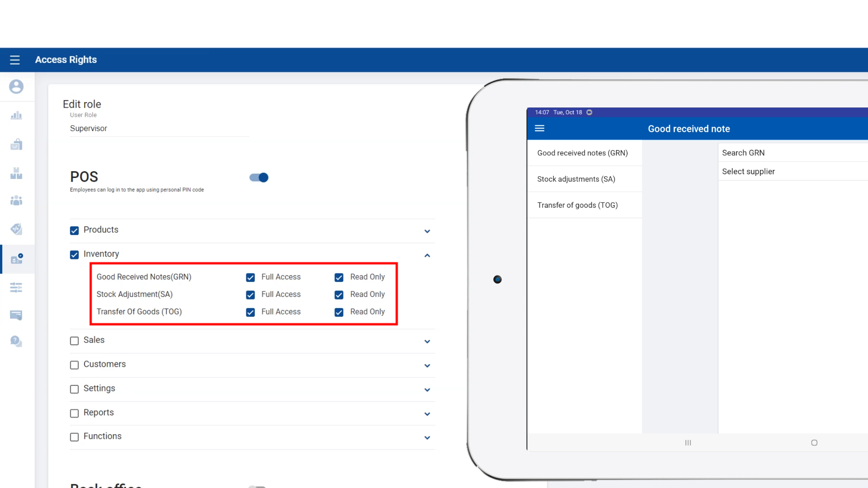Select Transfer of goods (TOG) menu item
This screenshot has height=488, width=868.
(577, 205)
